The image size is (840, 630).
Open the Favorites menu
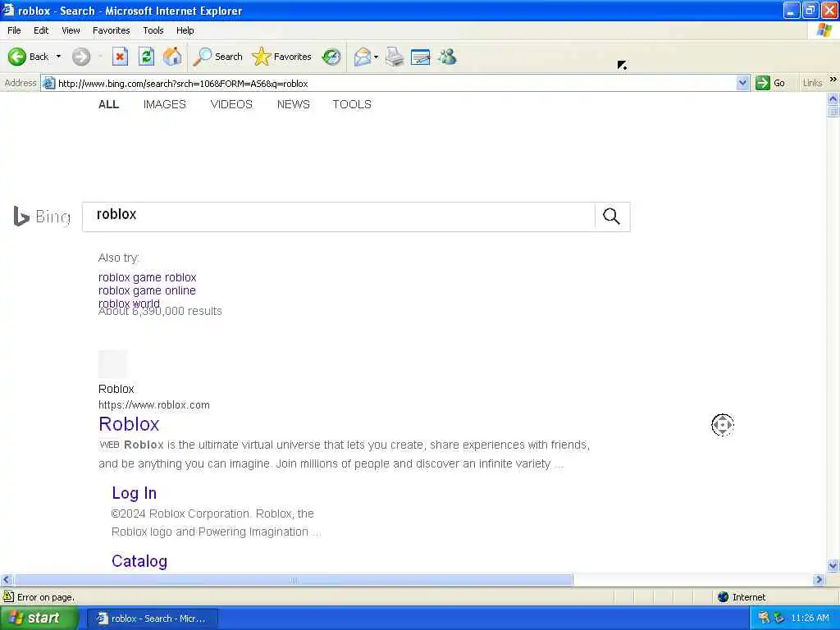pos(112,30)
